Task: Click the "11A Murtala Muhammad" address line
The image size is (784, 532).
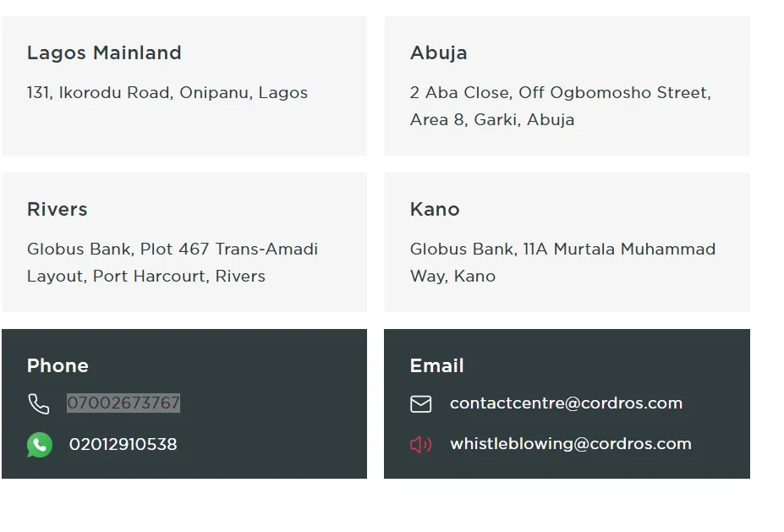Action: pos(619,250)
